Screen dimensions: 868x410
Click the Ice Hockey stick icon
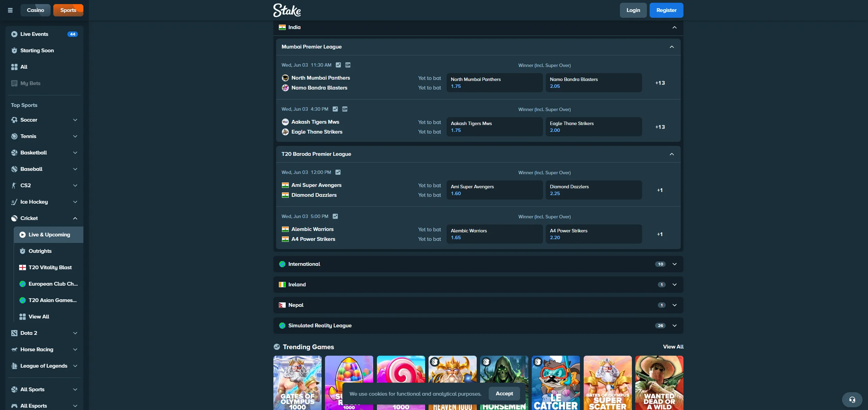(x=14, y=202)
